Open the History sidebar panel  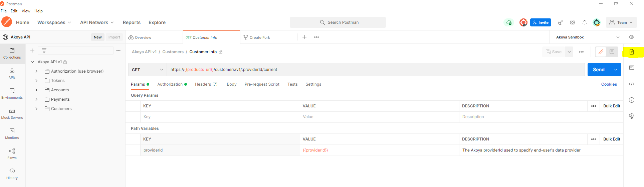coord(12,174)
